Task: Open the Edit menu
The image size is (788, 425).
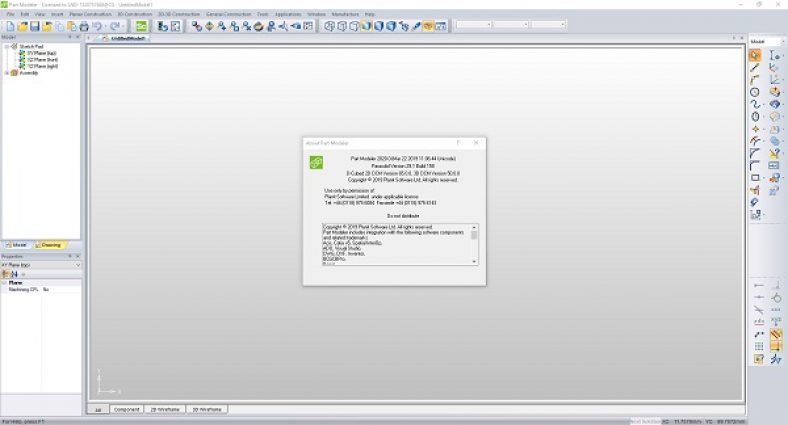Action: coord(25,14)
